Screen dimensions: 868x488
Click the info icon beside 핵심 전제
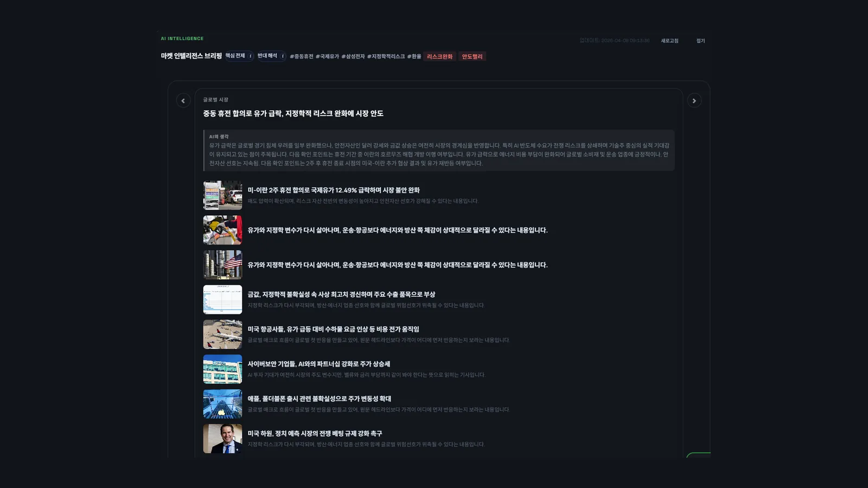click(250, 56)
